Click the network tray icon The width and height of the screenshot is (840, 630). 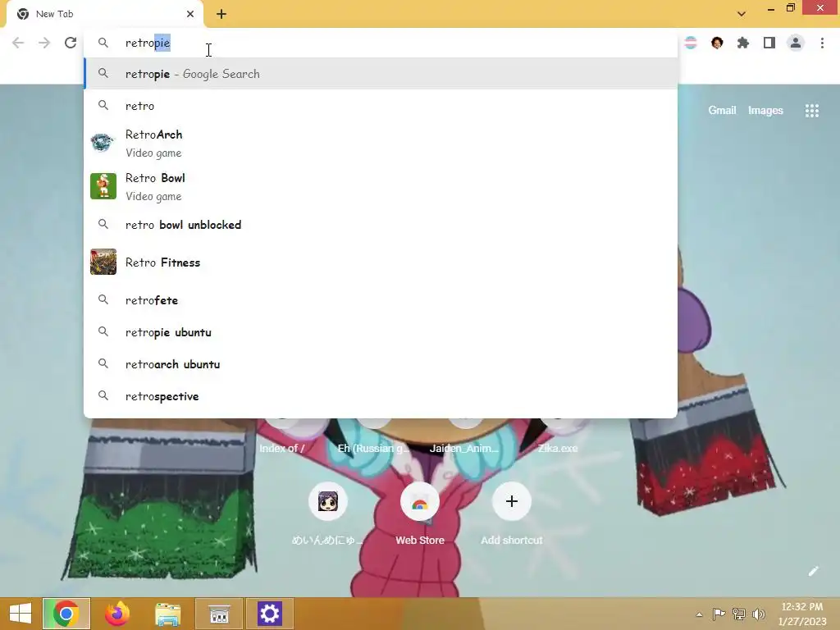click(739, 614)
